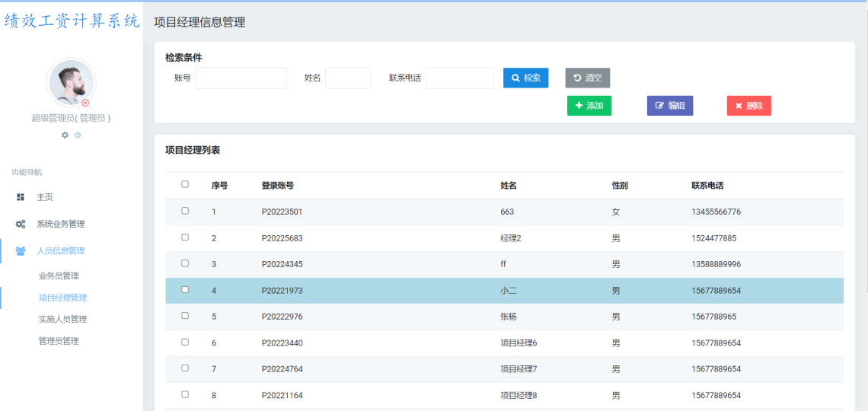Click phone number 13588889996
868x411 pixels.
point(716,264)
